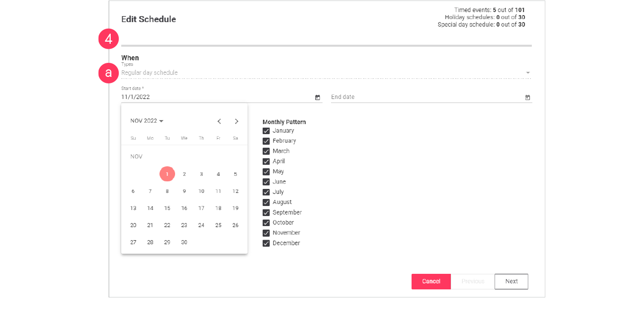
Task: Open the End date calendar picker icon
Action: [527, 97]
